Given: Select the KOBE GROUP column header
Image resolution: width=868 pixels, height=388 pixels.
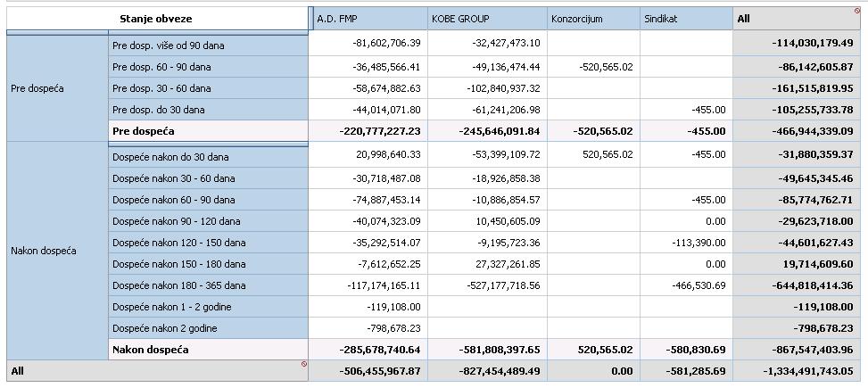Looking at the screenshot, I should click(486, 19).
